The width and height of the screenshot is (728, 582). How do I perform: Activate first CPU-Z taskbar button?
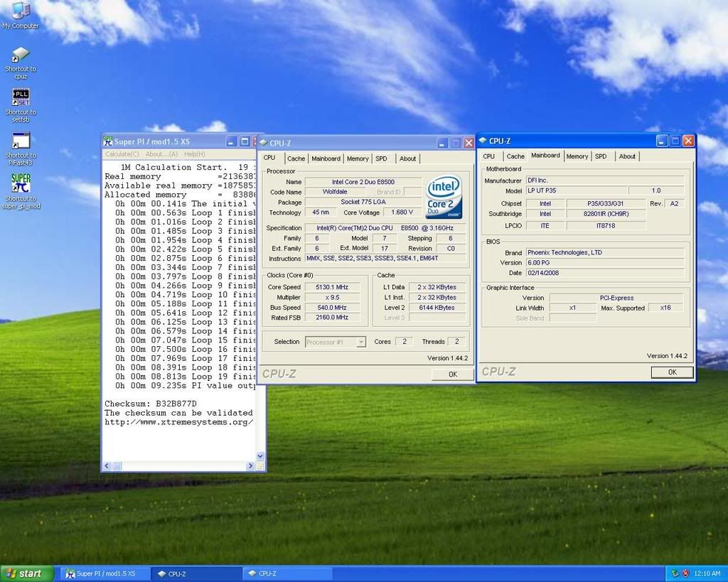point(196,573)
